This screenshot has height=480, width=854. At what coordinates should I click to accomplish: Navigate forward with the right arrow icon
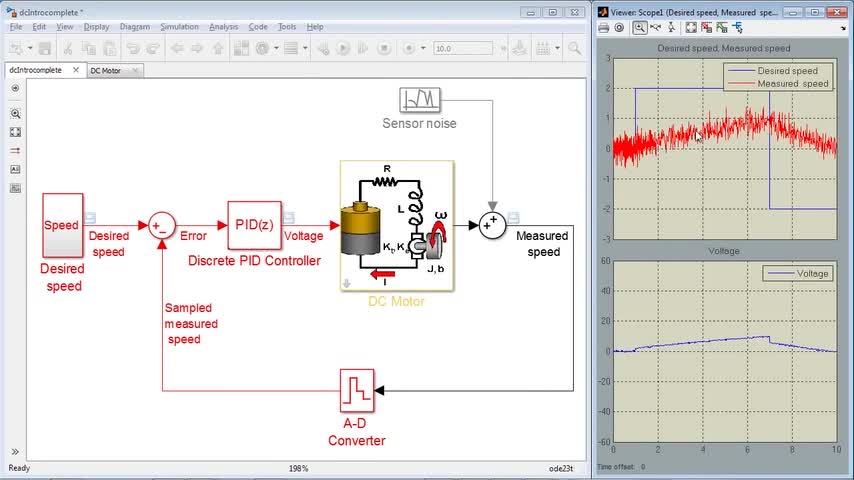(197, 48)
